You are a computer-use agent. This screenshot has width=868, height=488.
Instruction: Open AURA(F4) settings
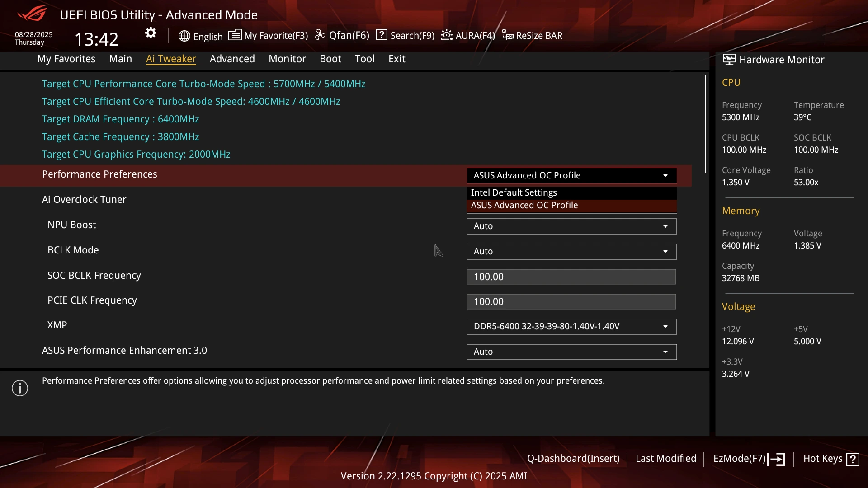pos(475,35)
